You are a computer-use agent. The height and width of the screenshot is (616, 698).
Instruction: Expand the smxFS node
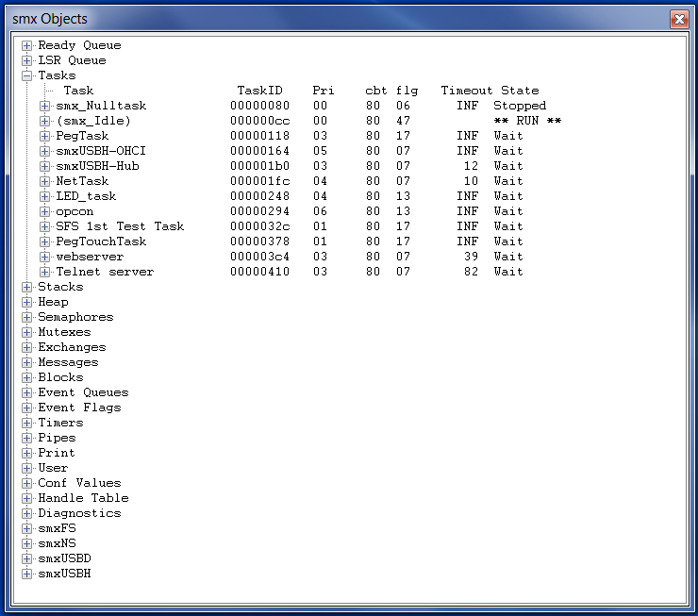(x=26, y=528)
